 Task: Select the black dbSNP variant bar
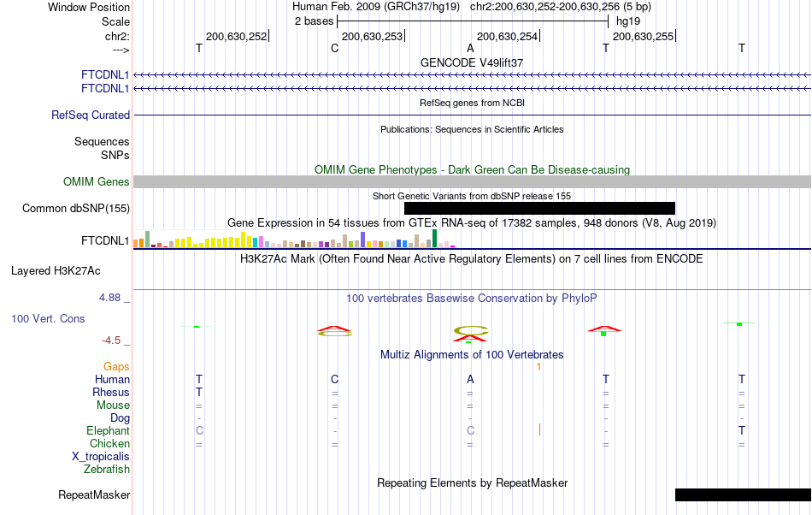pyautogui.click(x=539, y=208)
